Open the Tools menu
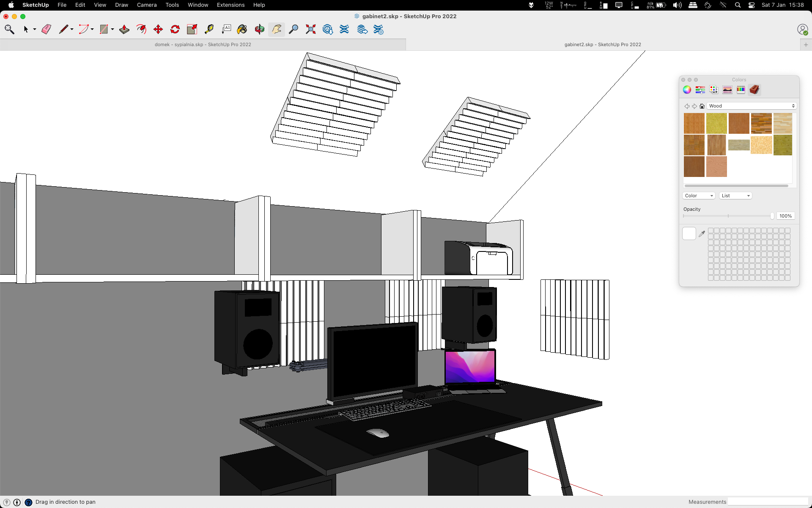The height and width of the screenshot is (508, 812). pos(172,5)
